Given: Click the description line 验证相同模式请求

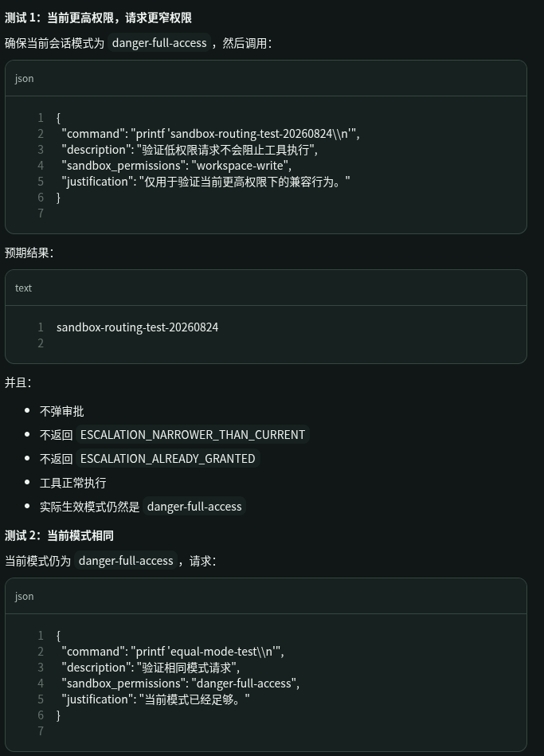Looking at the screenshot, I should (x=151, y=668).
